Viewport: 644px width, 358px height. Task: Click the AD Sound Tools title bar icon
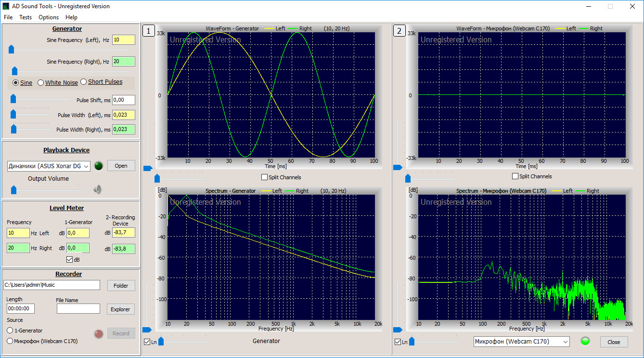coord(6,6)
